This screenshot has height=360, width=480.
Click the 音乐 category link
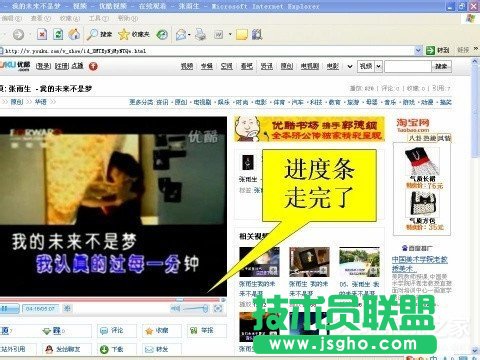pyautogui.click(x=390, y=102)
